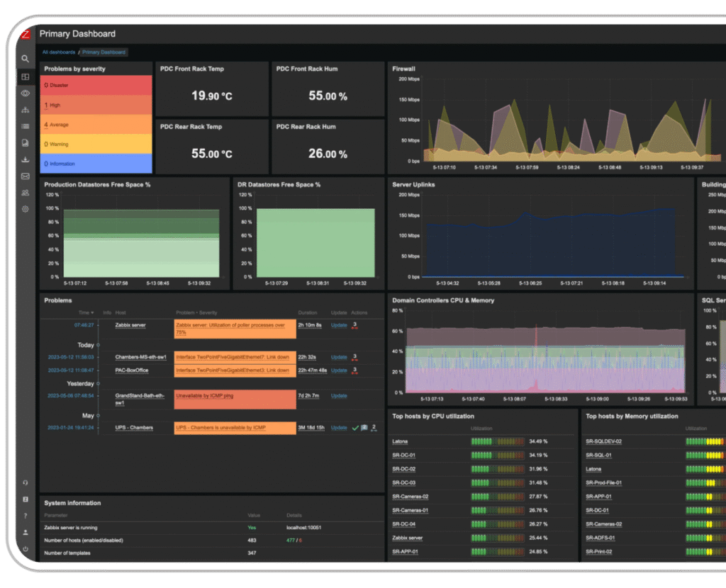Open TwoPointFiveGigabitEthernet3 Link down problem
This screenshot has width=726, height=588.
click(x=233, y=370)
